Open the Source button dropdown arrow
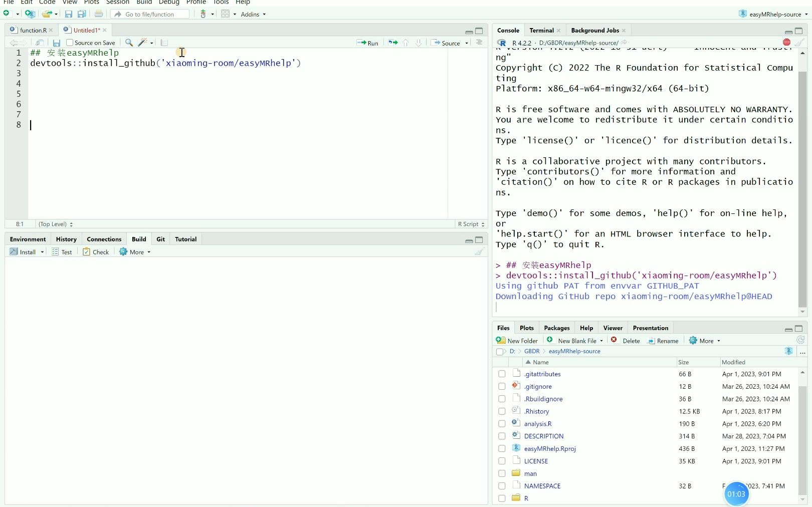Viewport: 812px width, 507px height. click(x=467, y=43)
